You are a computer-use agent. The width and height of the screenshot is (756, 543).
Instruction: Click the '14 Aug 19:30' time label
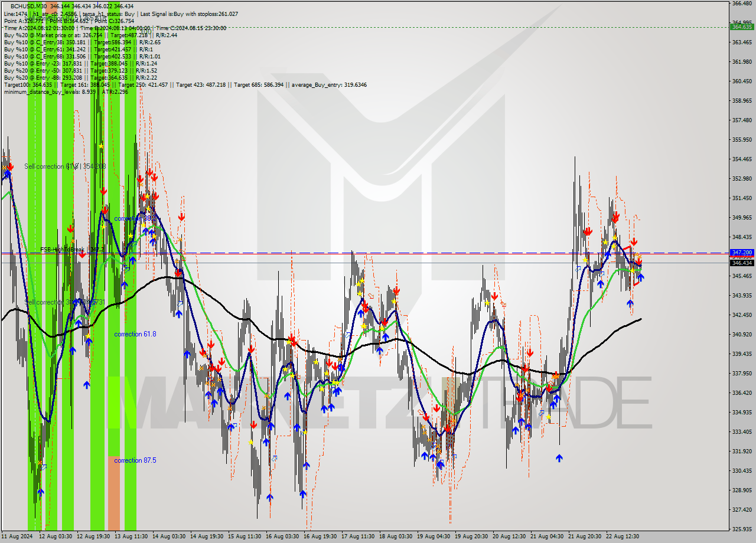(x=207, y=537)
